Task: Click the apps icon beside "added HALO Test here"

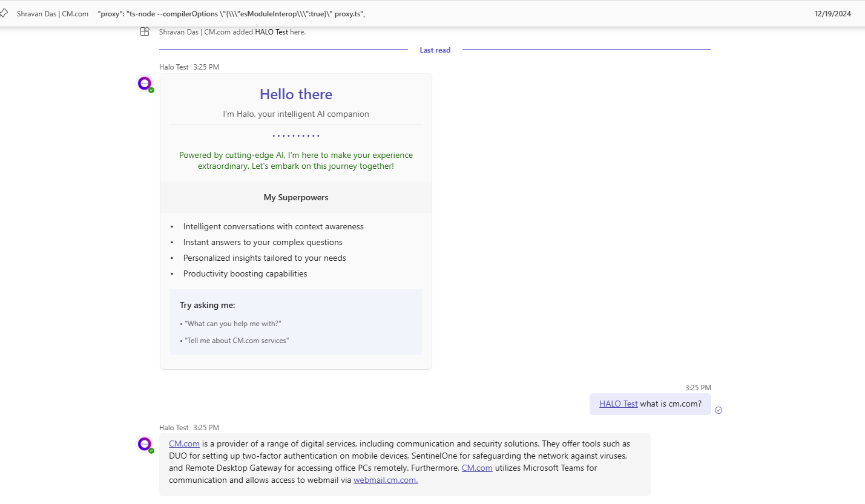Action: click(x=145, y=31)
